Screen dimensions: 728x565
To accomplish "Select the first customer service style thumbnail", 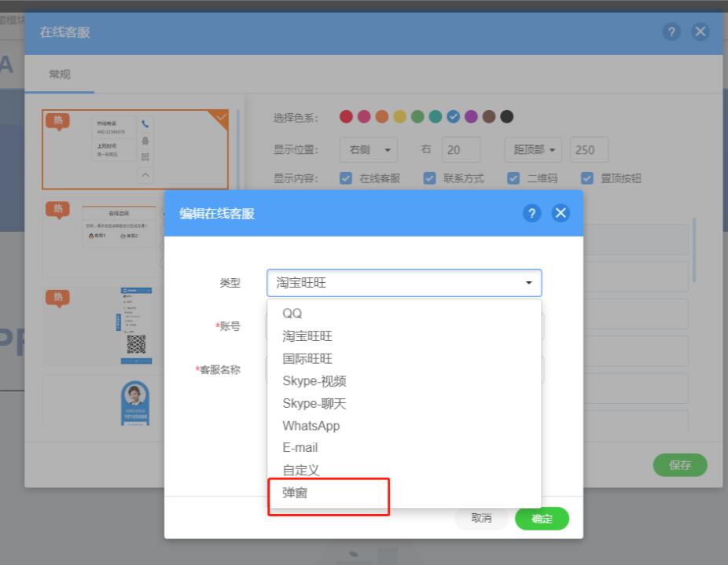I will pyautogui.click(x=135, y=149).
